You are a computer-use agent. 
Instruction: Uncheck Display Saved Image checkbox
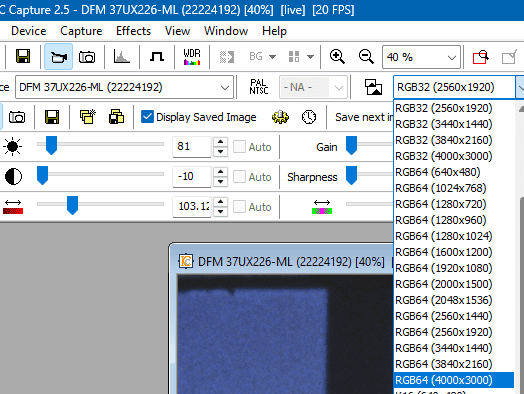(147, 117)
